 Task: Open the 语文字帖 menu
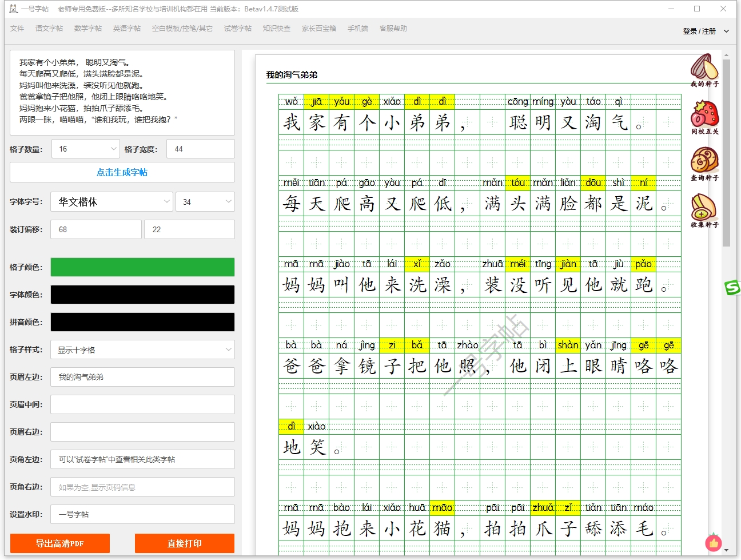click(x=49, y=28)
